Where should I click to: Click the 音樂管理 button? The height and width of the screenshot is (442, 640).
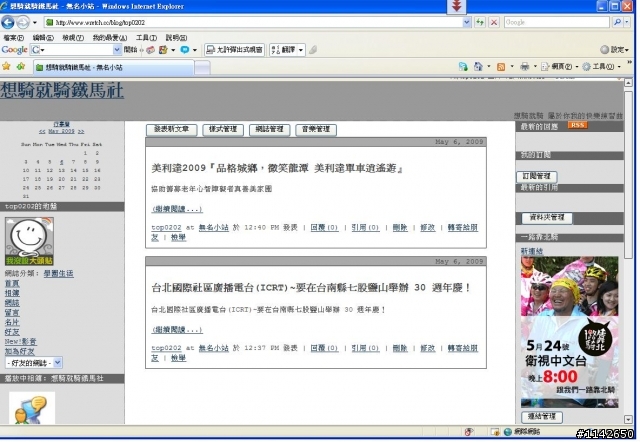click(316, 129)
